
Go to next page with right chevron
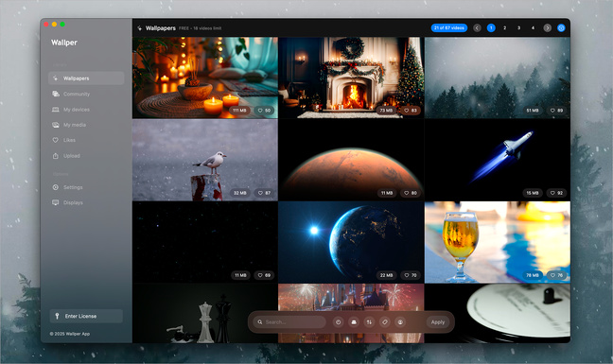[548, 28]
